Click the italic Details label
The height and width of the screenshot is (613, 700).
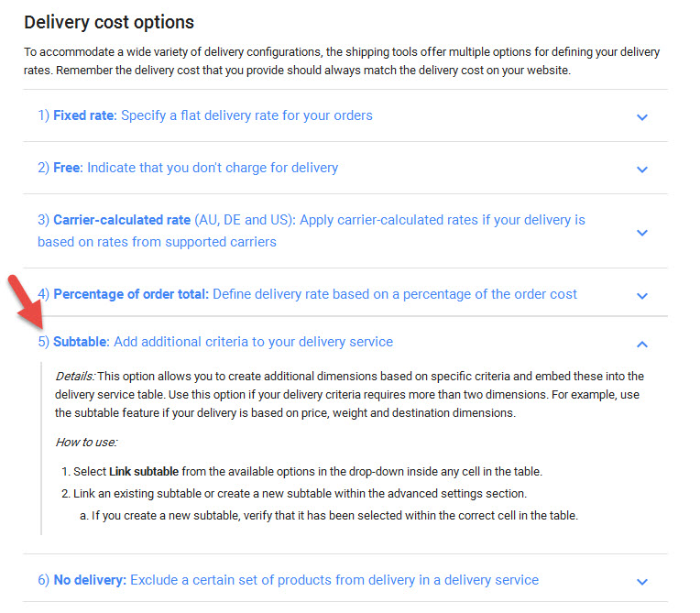(x=74, y=377)
